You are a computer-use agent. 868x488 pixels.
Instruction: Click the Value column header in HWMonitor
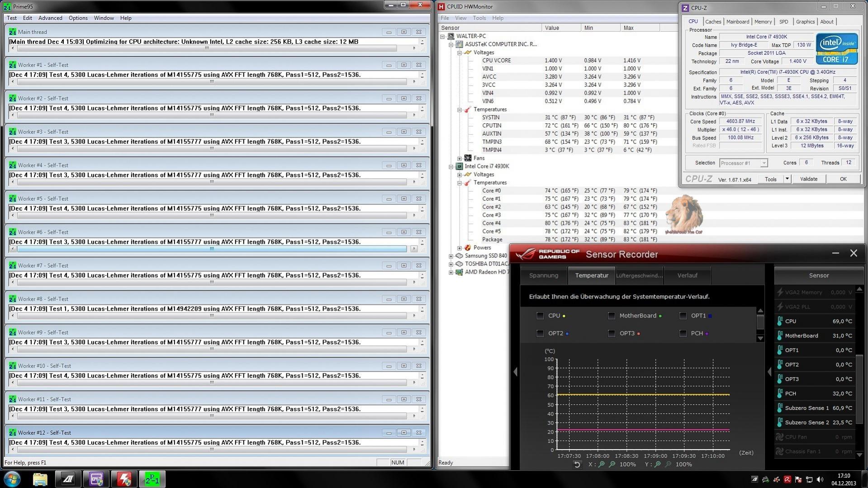point(561,28)
